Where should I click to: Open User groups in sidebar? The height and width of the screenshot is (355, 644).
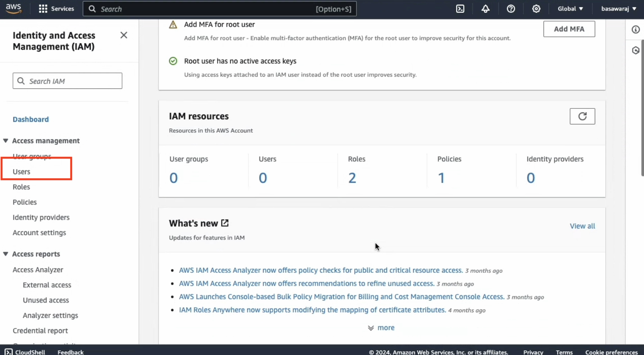point(32,156)
